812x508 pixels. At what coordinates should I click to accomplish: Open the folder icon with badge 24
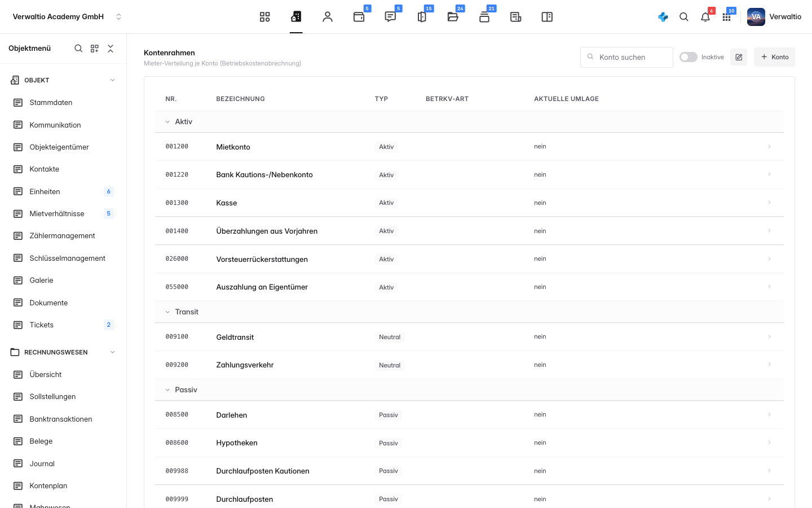[x=453, y=17]
